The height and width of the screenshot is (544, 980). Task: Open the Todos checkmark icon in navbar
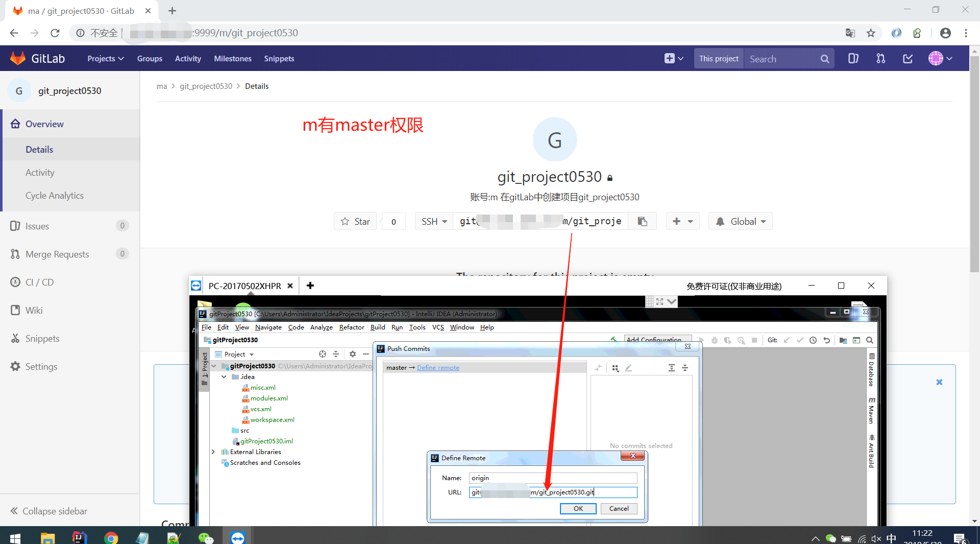click(x=908, y=59)
